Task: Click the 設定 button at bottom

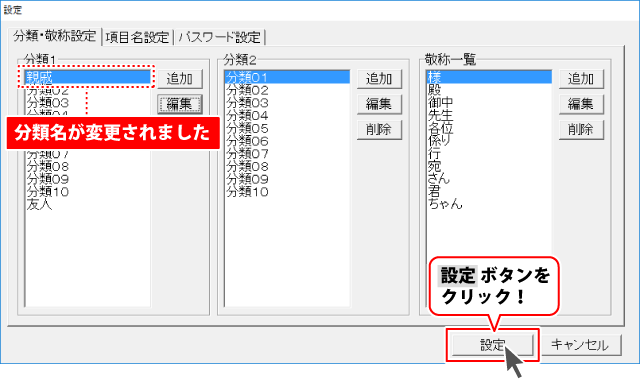Action: 493,345
